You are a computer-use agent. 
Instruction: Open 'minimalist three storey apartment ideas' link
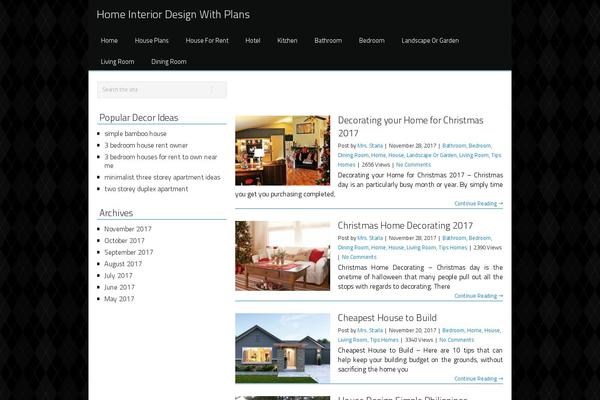pyautogui.click(x=162, y=177)
